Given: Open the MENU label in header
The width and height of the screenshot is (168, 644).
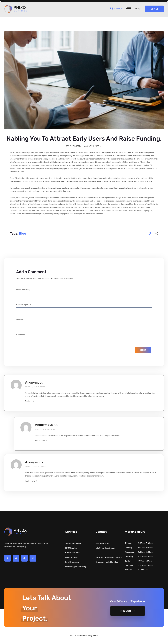Looking at the screenshot, I should point(137,9).
